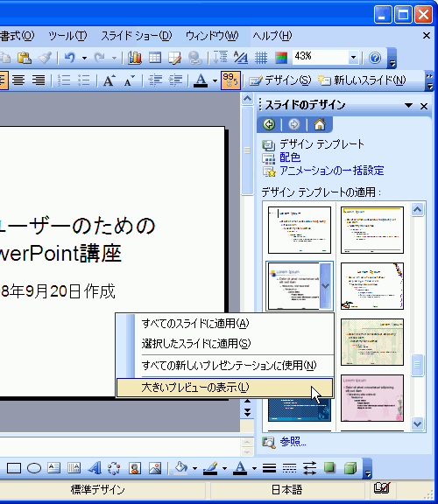Click the アニメーションの一括設定 link
Viewport: 438px width, 504px height.
(x=332, y=171)
